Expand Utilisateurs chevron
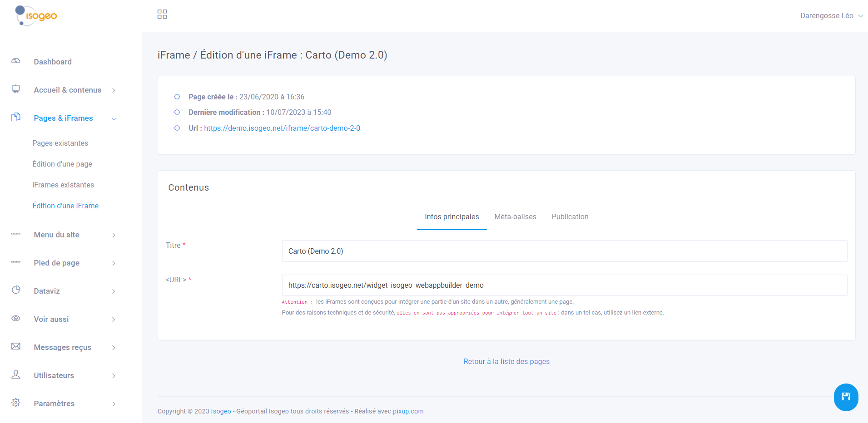 point(114,376)
